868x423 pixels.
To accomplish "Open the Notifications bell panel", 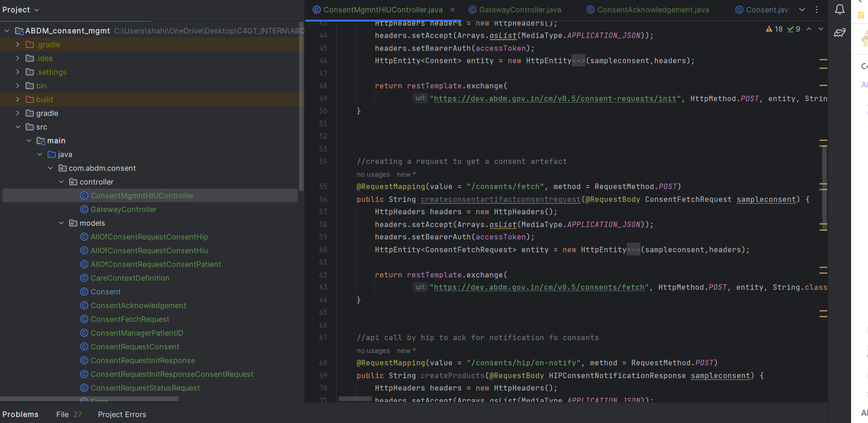I will [840, 10].
